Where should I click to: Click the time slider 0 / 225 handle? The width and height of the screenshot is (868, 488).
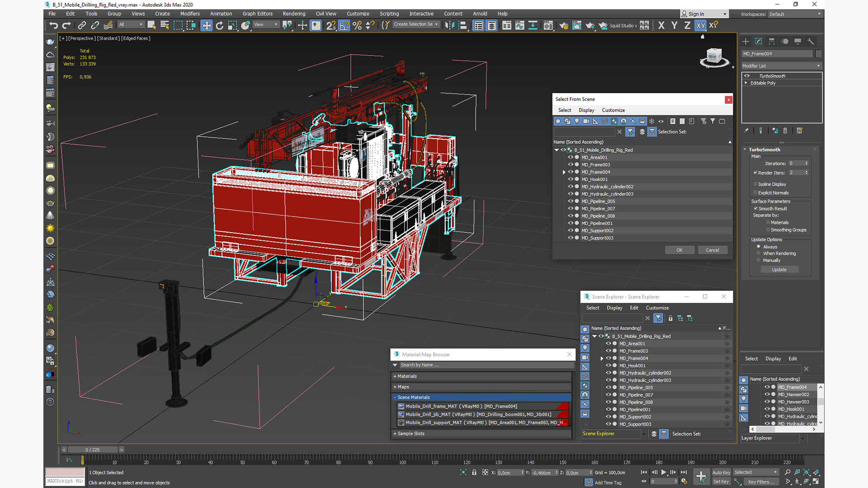tap(93, 450)
